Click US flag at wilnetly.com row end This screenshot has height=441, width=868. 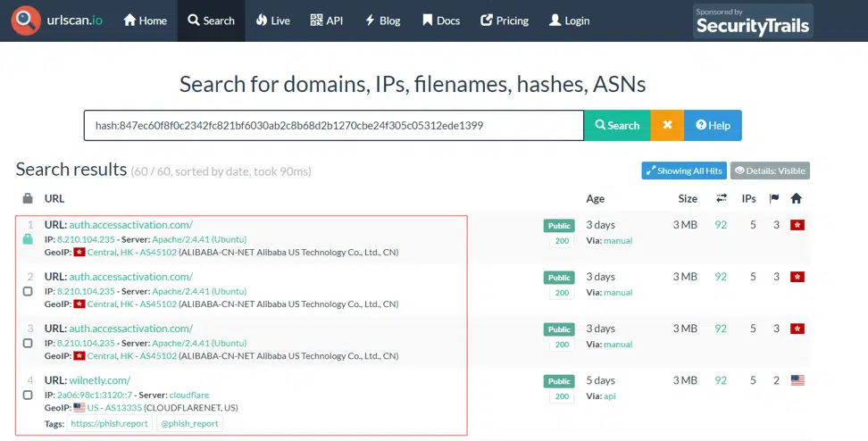(x=797, y=380)
